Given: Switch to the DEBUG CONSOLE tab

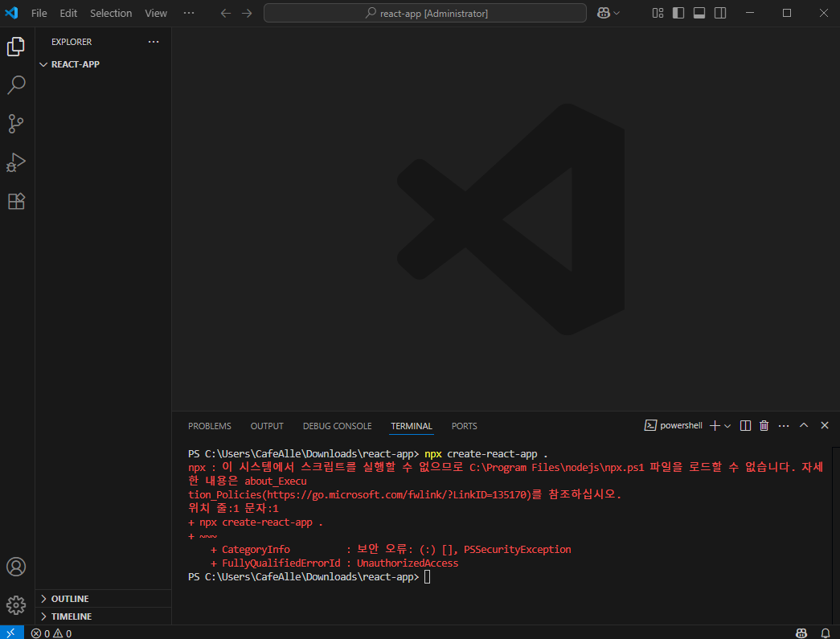Looking at the screenshot, I should click(x=337, y=426).
